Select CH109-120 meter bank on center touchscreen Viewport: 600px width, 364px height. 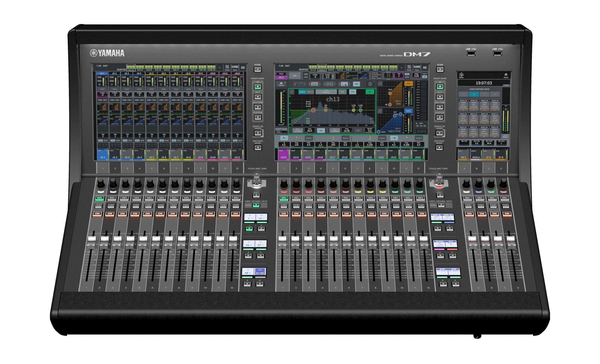393,68
